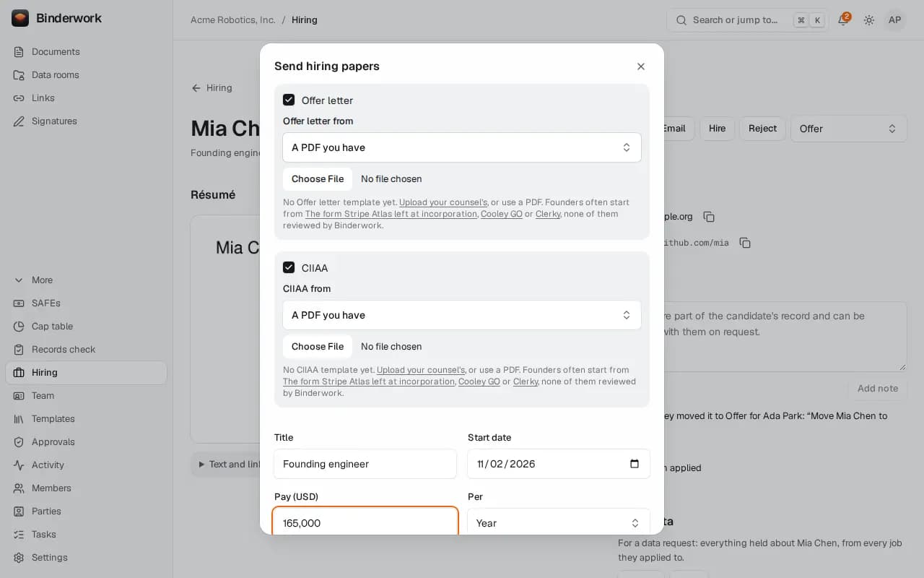Click the back arrow next to Hiring
This screenshot has height=578, width=924.
tap(196, 88)
